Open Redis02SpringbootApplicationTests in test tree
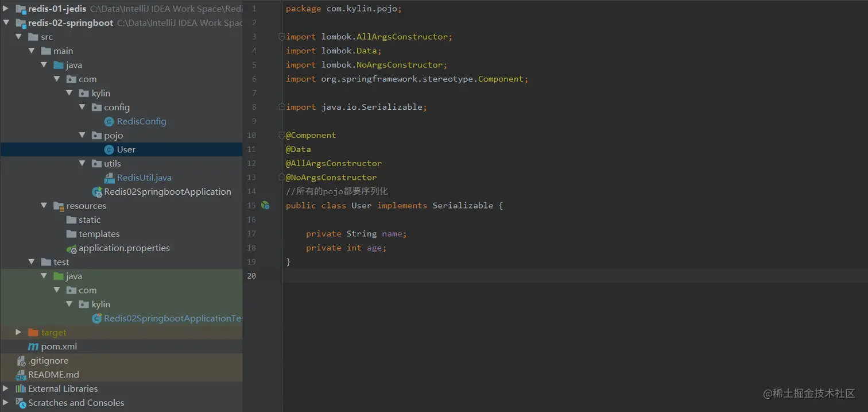Screen dimensions: 868x412 coord(173,318)
